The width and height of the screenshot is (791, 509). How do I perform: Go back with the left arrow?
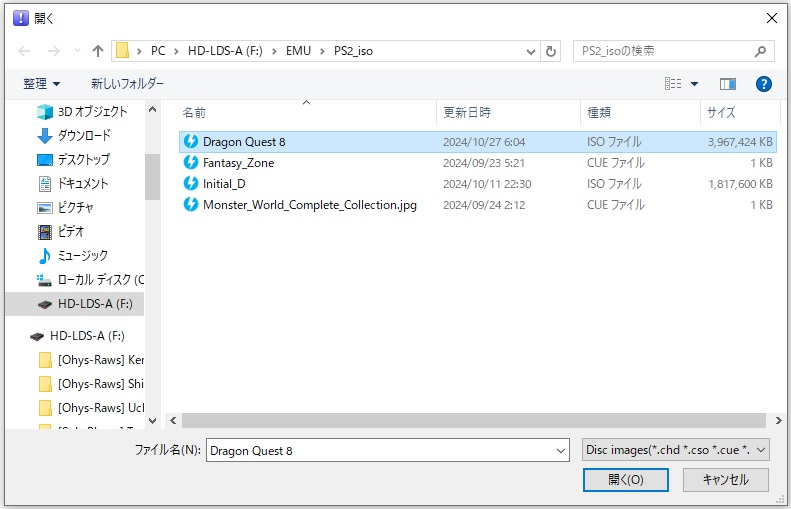(24, 51)
